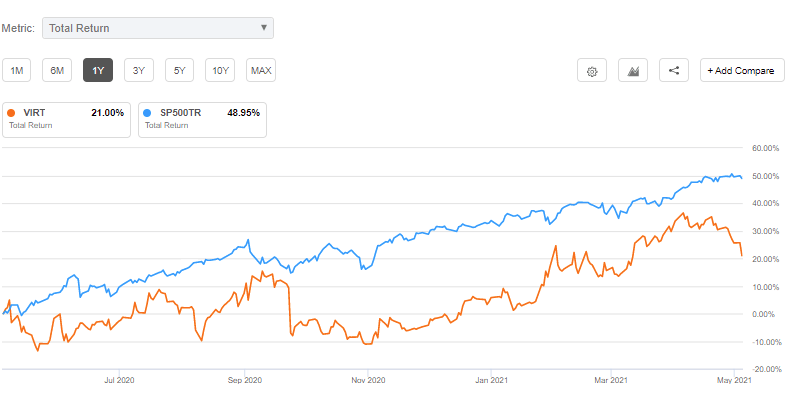This screenshot has width=794, height=400.
Task: Show the 10Y time range
Action: (220, 70)
